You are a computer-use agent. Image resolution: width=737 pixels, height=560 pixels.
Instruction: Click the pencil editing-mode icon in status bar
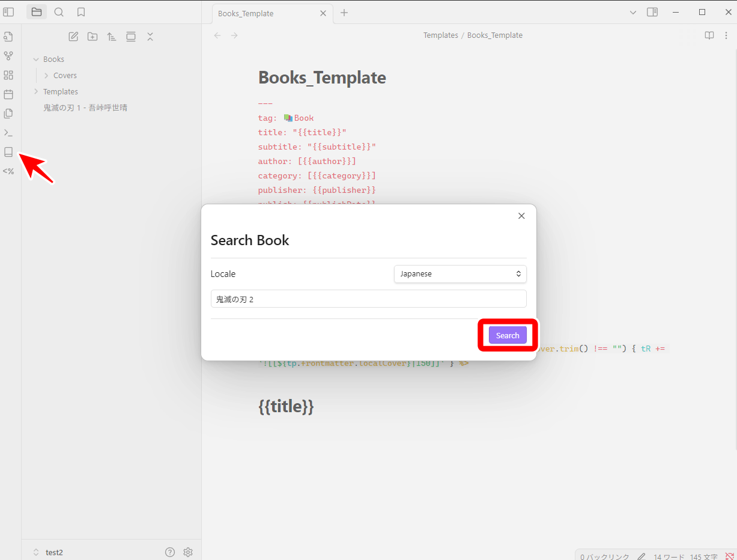click(641, 557)
